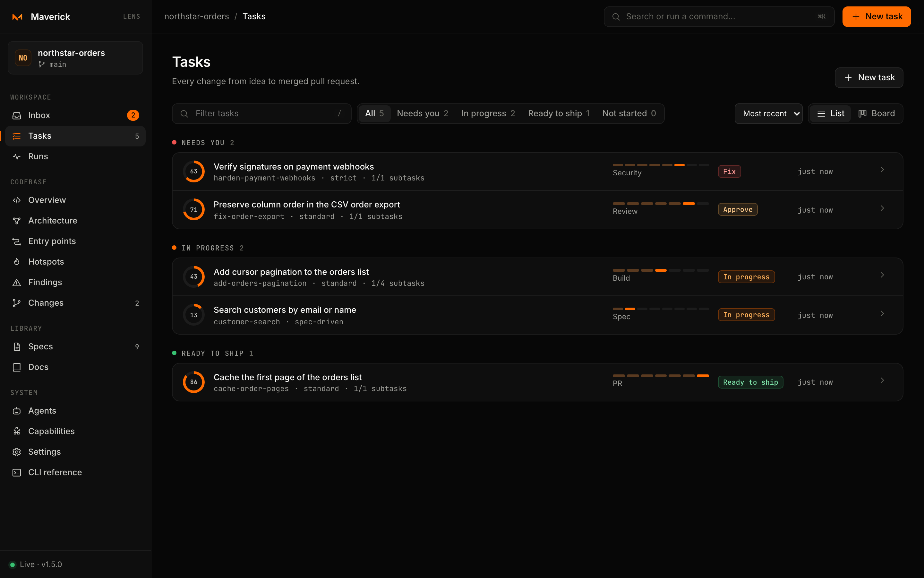924x578 pixels.
Task: Select the Not started filter tab
Action: click(x=629, y=114)
